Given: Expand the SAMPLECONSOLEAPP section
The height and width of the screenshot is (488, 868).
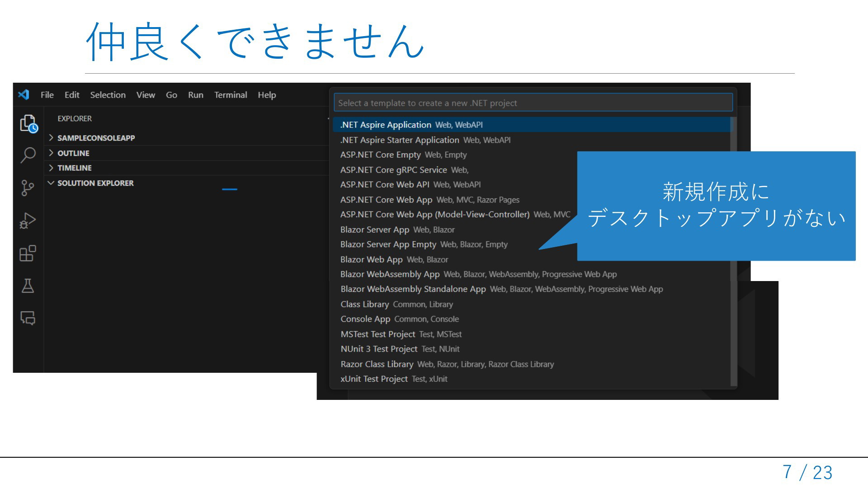Looking at the screenshot, I should [x=96, y=138].
